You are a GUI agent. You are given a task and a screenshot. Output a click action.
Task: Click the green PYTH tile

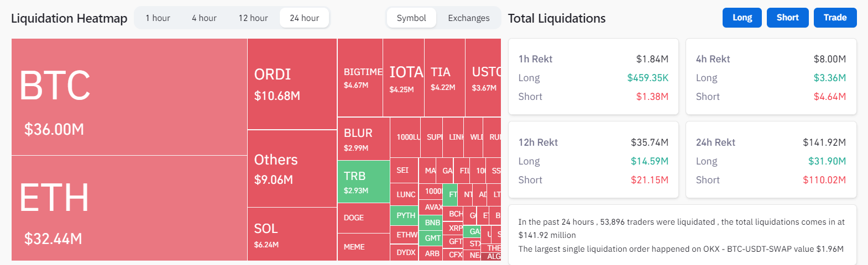[x=405, y=215]
